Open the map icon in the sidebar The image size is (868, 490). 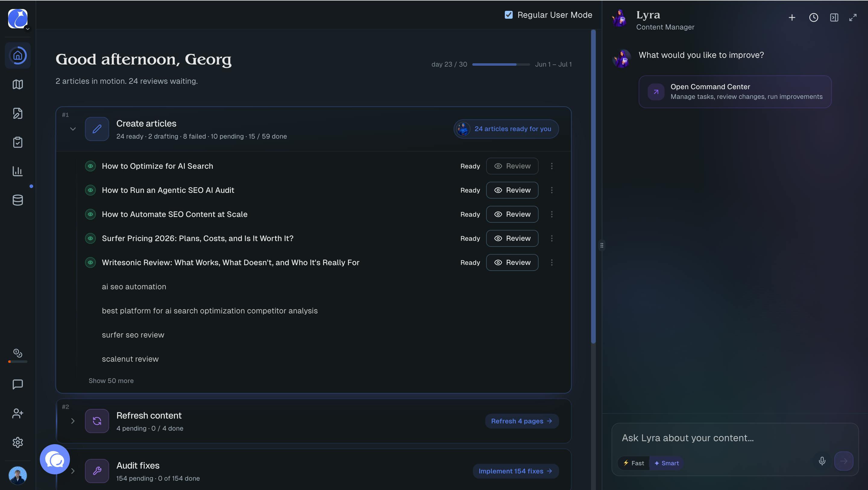[x=18, y=84]
